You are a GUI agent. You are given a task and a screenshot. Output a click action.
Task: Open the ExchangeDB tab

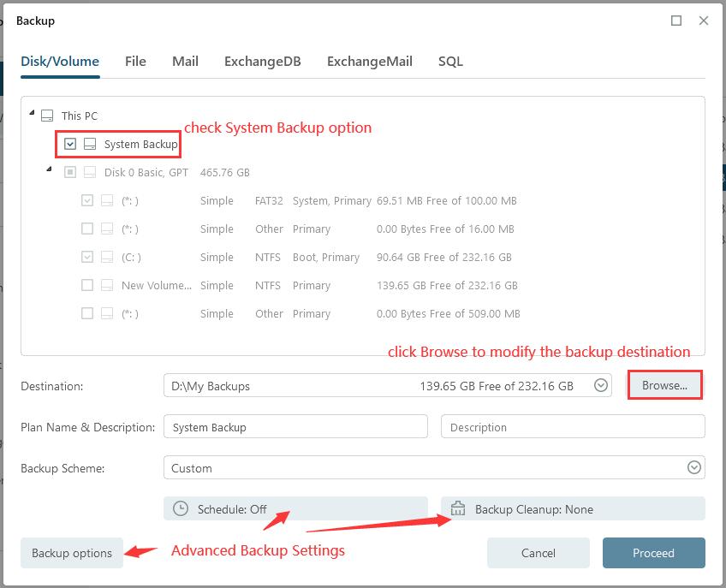point(262,62)
